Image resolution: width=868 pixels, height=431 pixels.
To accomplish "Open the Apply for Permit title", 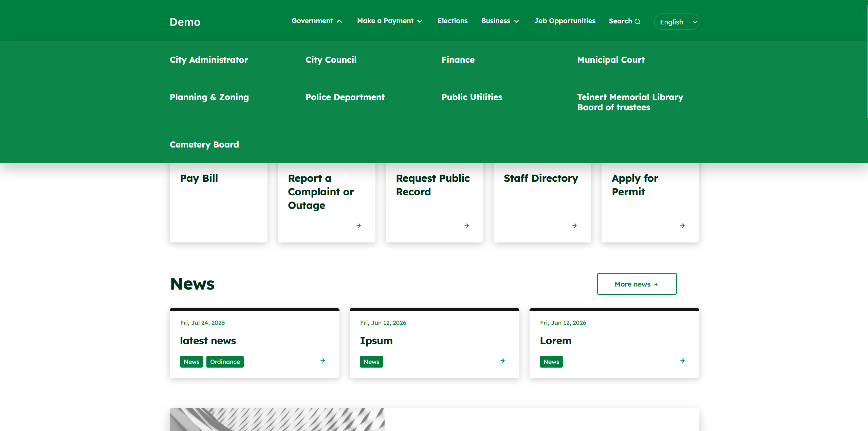I will (635, 185).
